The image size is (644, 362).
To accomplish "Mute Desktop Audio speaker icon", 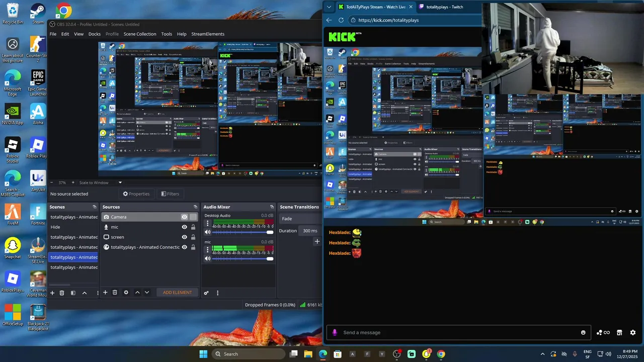I will point(207,232).
